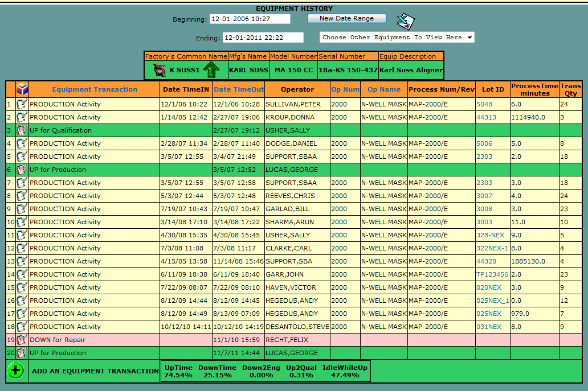Click into the Beginning date field
This screenshot has height=391, width=588.
[x=250, y=19]
